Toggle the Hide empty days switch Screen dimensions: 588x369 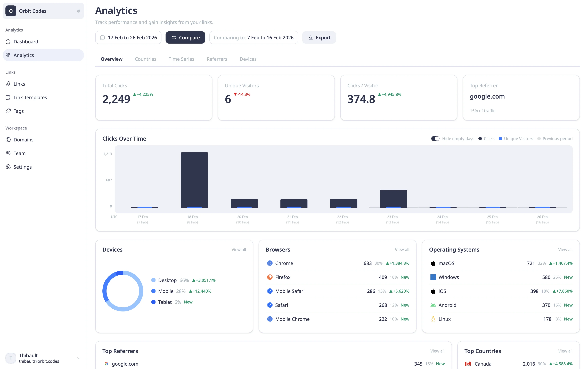point(435,139)
